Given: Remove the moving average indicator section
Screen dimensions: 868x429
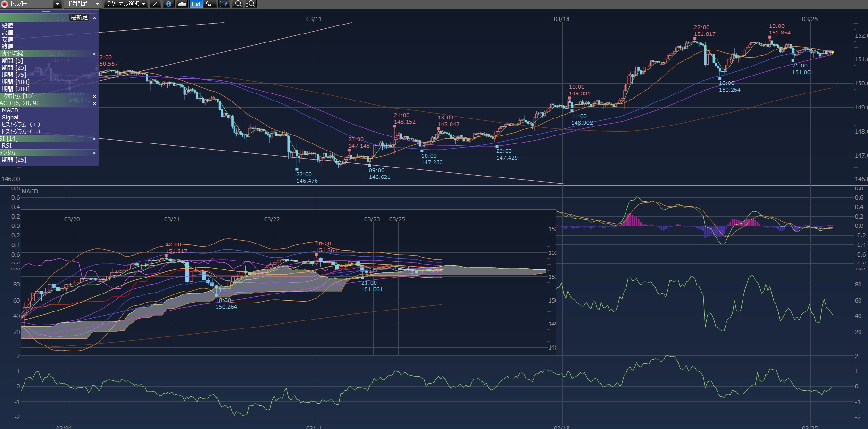Looking at the screenshot, I should point(94,54).
